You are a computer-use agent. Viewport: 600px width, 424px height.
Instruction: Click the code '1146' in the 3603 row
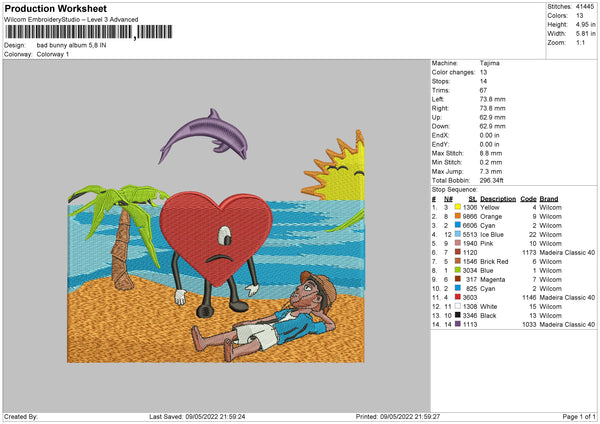tap(530, 297)
